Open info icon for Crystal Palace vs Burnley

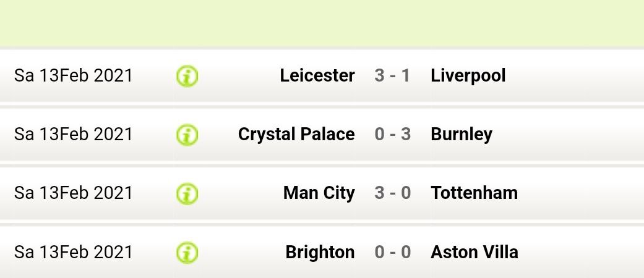coord(187,135)
